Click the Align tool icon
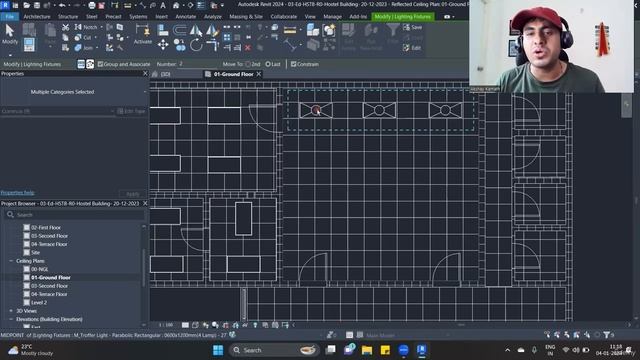 [163, 29]
